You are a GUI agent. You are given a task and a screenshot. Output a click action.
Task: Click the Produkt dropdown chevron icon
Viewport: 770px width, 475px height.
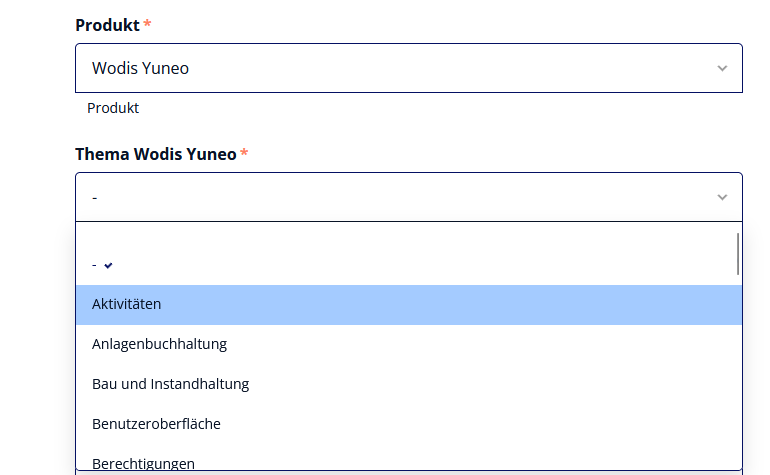[722, 68]
